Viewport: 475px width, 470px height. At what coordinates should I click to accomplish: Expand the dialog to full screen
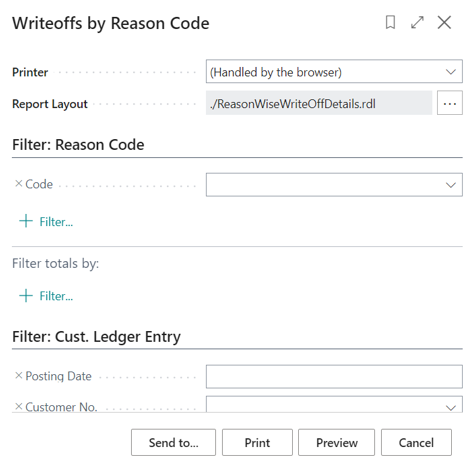417,23
